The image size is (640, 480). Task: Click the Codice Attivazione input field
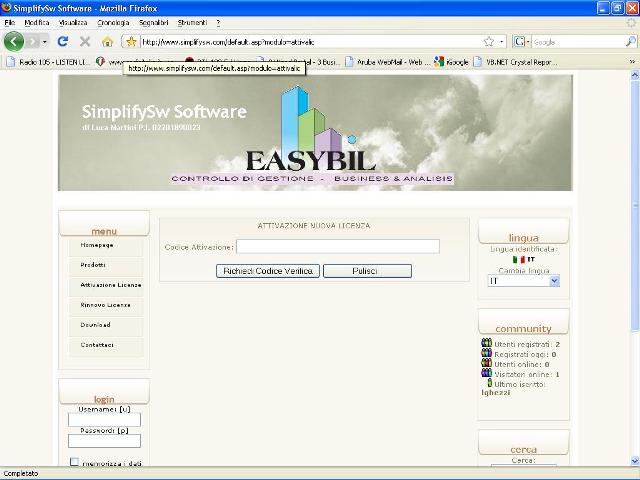click(x=338, y=247)
